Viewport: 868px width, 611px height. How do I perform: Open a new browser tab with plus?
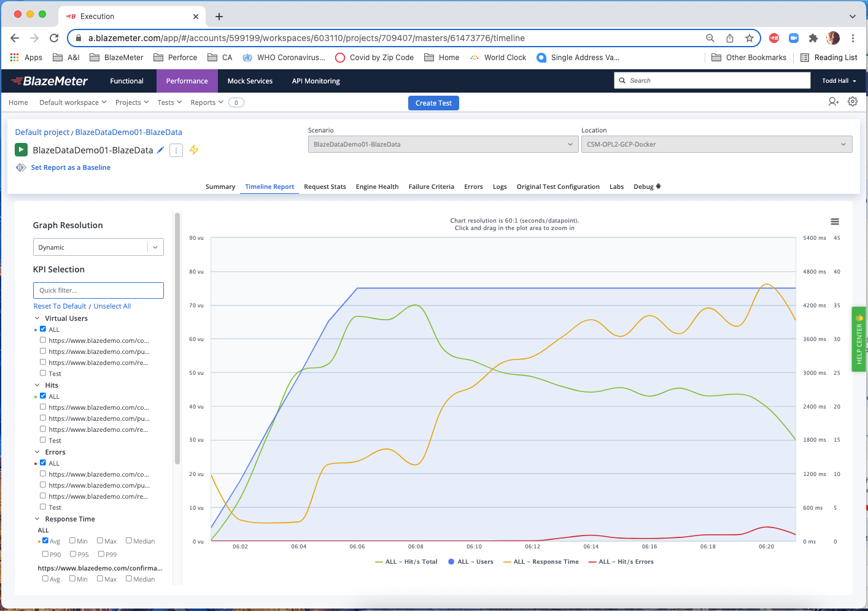[219, 17]
